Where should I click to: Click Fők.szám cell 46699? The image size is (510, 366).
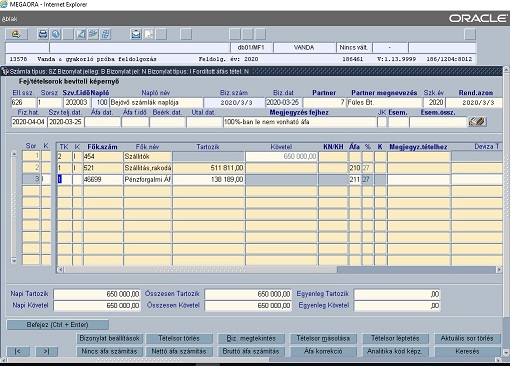click(103, 179)
